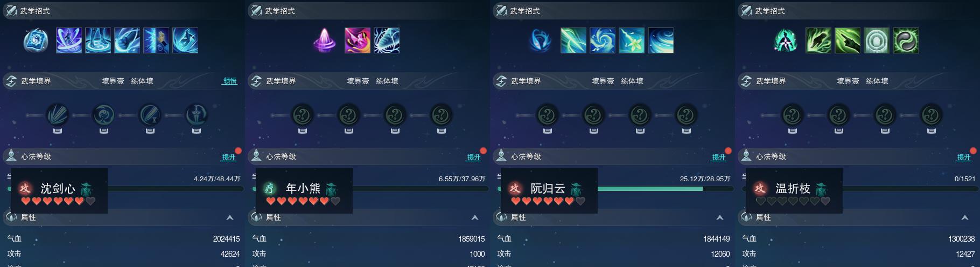This screenshot has width=980, height=267.
Task: Click the blue flower skill icon in third panel
Action: click(632, 40)
